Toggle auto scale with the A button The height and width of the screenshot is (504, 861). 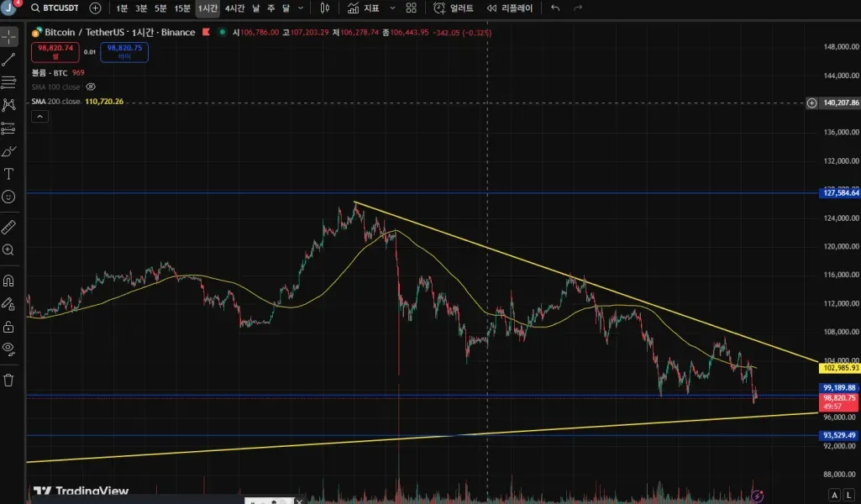[x=834, y=496]
